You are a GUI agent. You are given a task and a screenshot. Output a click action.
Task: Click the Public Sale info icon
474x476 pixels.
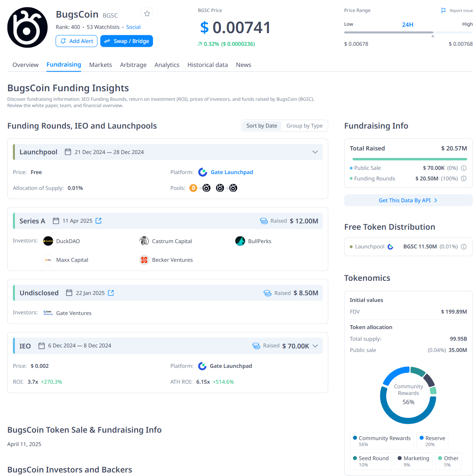pyautogui.click(x=464, y=168)
